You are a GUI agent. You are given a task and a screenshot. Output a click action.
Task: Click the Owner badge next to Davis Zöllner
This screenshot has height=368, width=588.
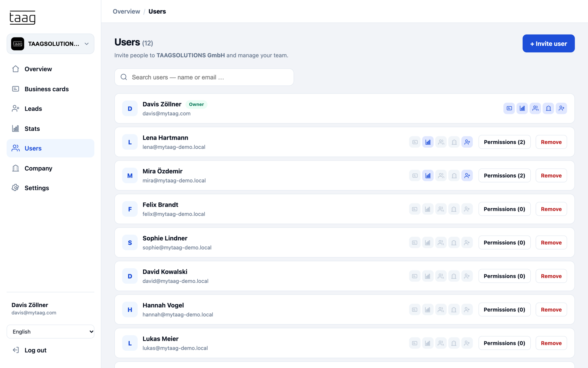(x=196, y=105)
